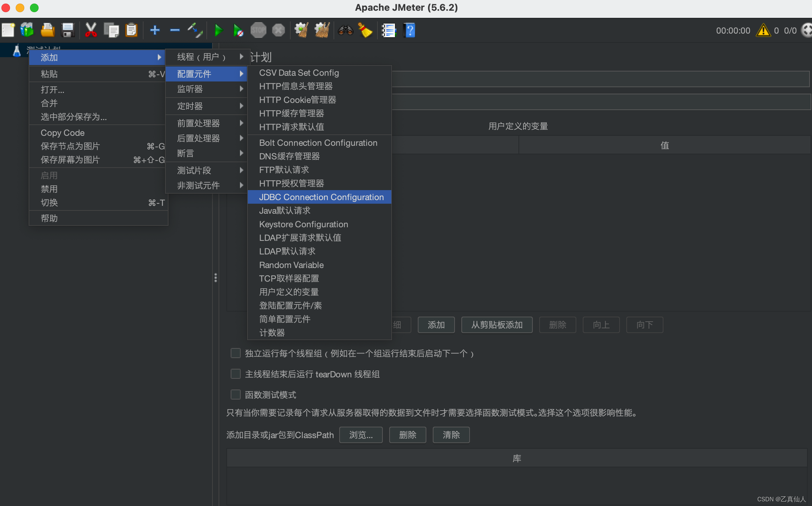Expand the 后置处理器 submenu

click(206, 138)
